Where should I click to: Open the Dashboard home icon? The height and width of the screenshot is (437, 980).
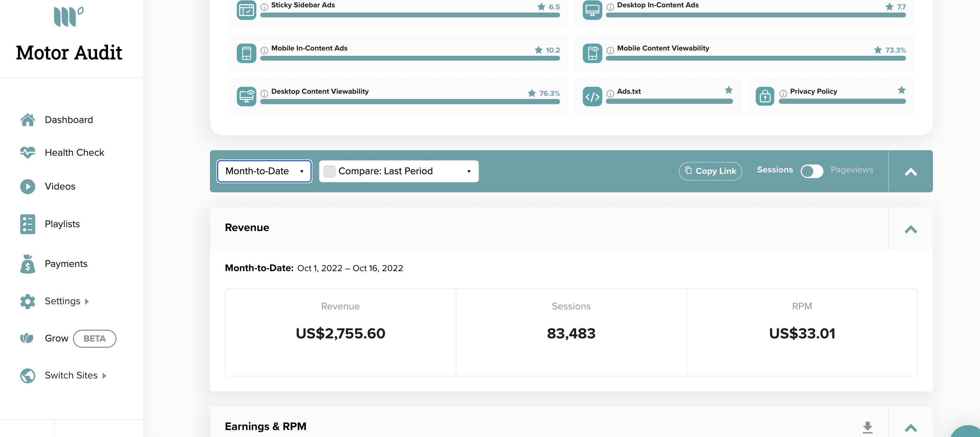coord(28,120)
